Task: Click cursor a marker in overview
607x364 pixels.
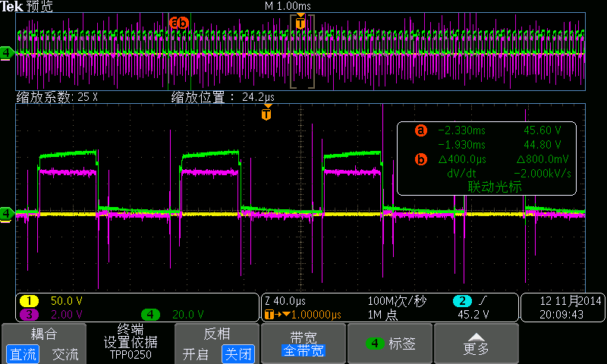Action: click(x=174, y=23)
